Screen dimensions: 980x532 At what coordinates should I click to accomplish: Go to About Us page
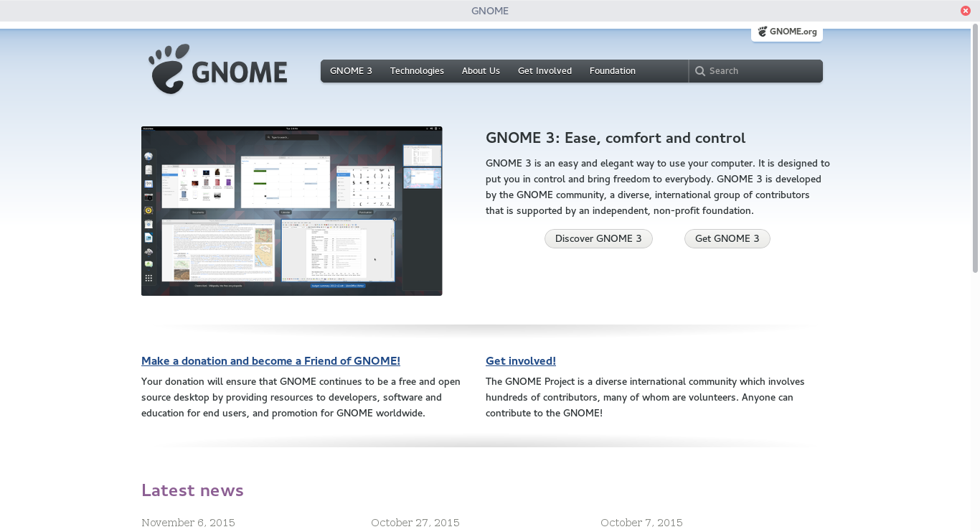(481, 71)
